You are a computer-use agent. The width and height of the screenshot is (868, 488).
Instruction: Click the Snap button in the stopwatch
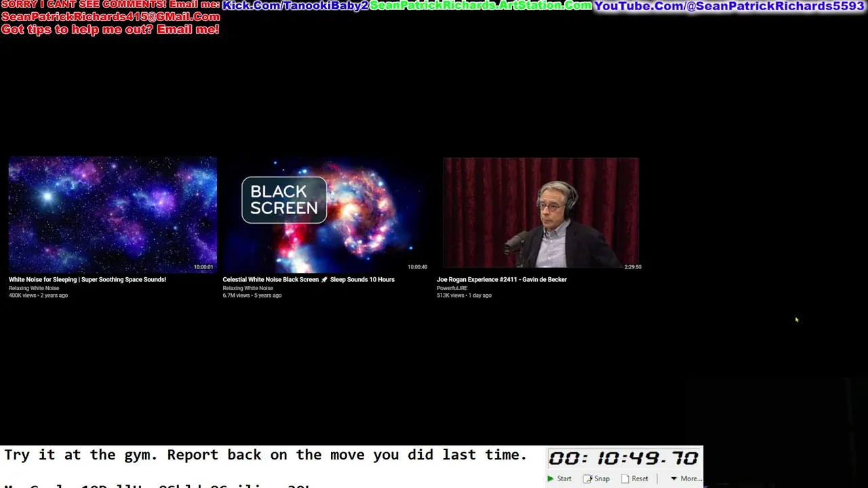tap(596, 479)
